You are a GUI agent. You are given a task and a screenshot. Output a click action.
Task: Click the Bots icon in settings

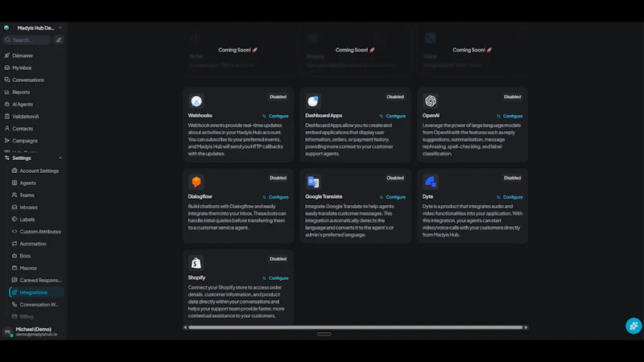coord(14,256)
